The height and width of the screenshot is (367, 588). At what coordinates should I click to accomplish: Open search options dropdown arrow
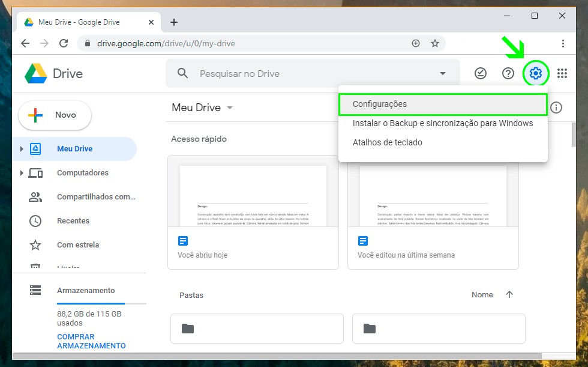(443, 74)
